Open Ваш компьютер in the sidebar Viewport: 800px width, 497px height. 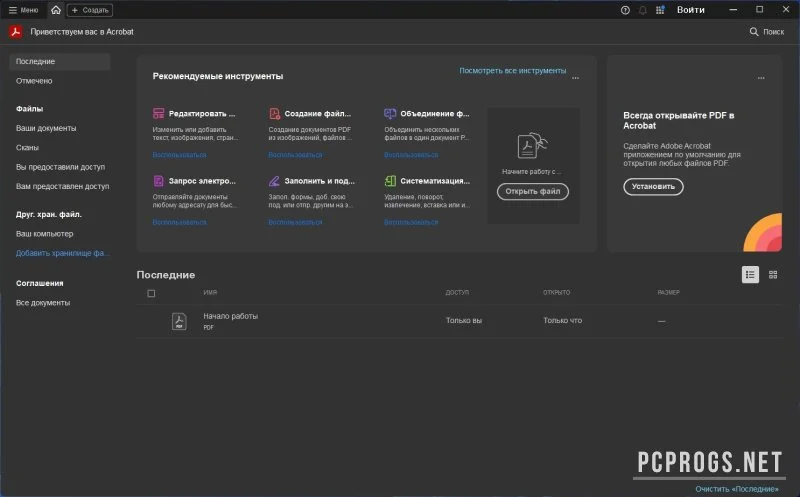tap(44, 234)
